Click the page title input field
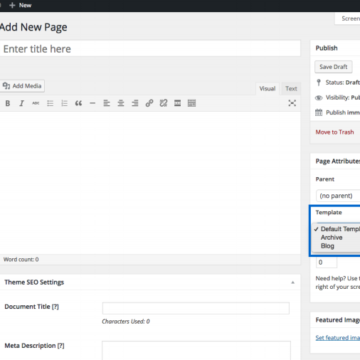The image size is (360, 360). click(150, 49)
